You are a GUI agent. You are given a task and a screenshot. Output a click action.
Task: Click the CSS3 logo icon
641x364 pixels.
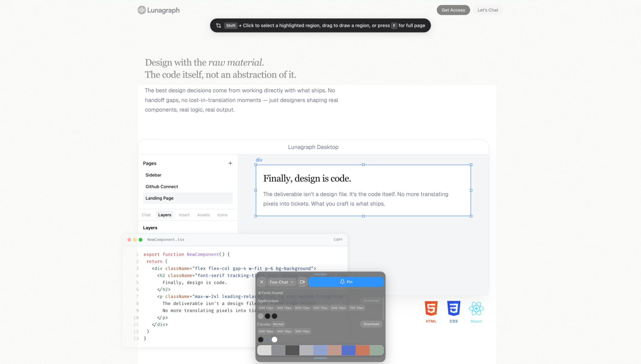[x=454, y=309]
